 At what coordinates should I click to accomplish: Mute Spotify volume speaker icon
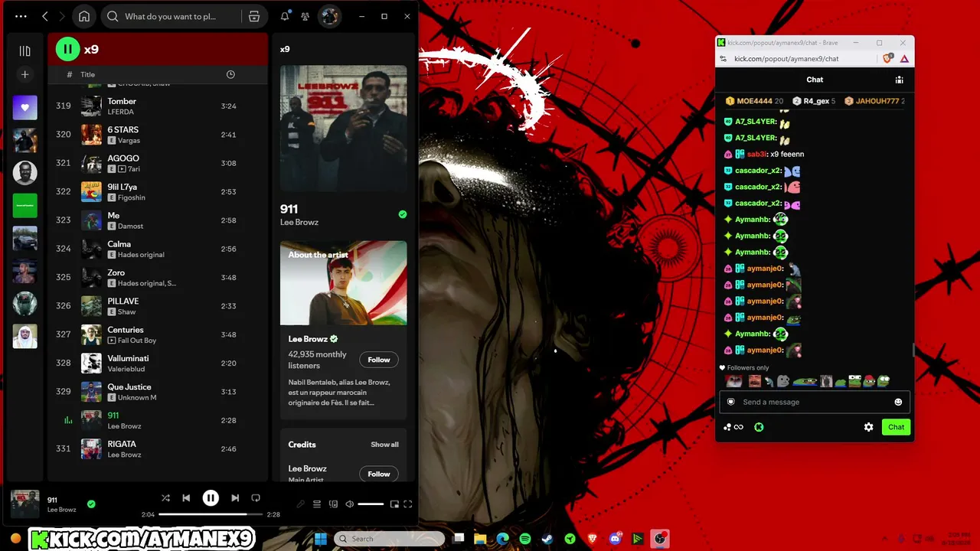point(350,504)
